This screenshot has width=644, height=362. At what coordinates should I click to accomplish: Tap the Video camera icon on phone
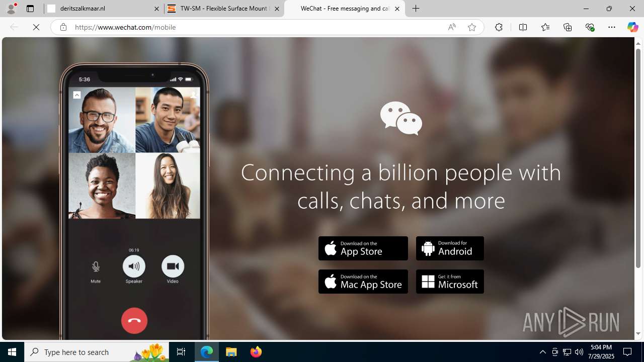click(173, 266)
